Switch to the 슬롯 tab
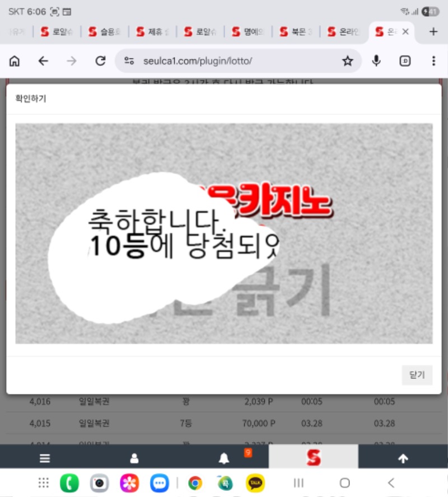 [x=104, y=32]
